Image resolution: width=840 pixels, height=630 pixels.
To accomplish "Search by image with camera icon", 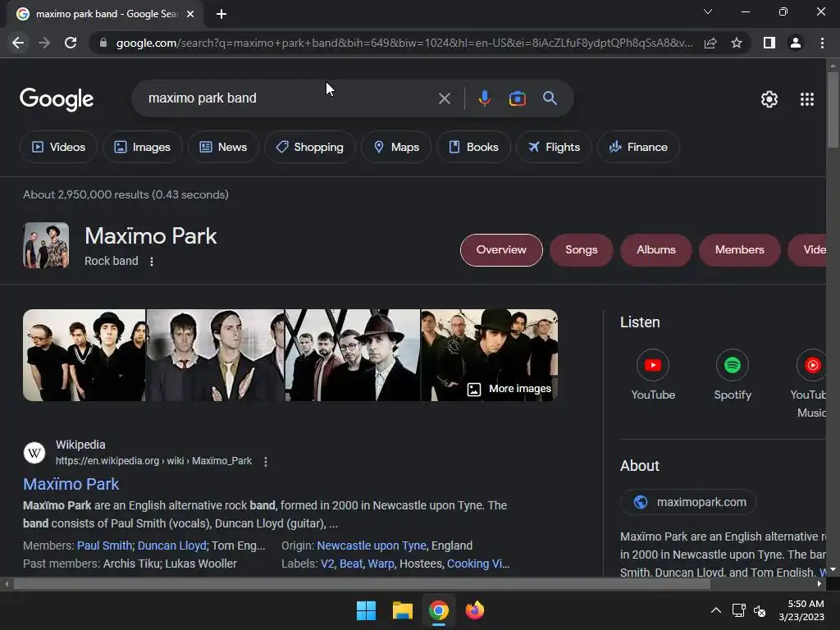I will [517, 98].
